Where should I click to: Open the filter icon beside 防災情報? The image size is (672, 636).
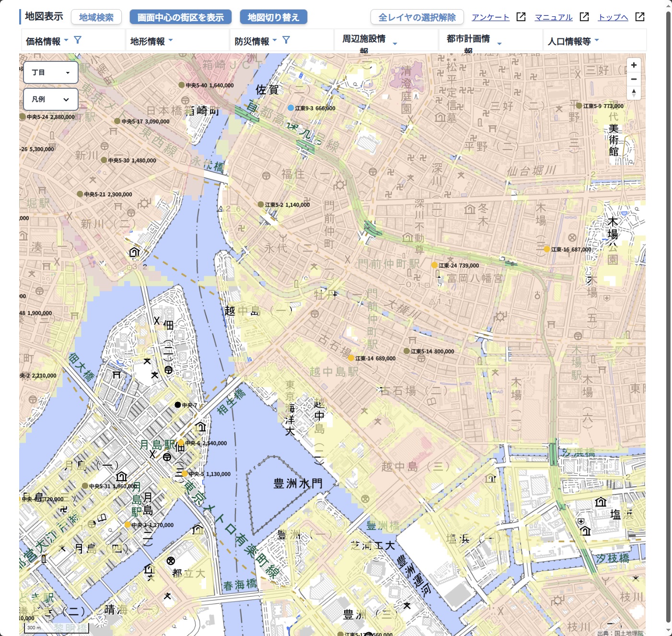pyautogui.click(x=286, y=40)
